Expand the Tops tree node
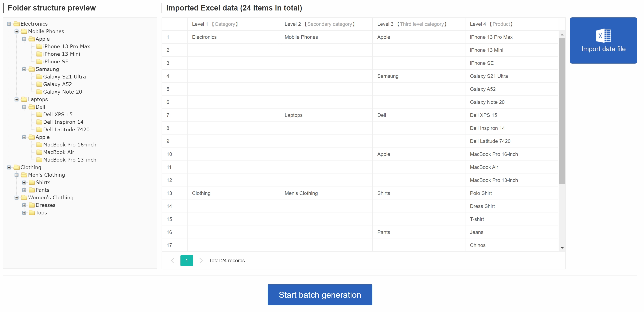This screenshot has height=312, width=644. click(24, 213)
